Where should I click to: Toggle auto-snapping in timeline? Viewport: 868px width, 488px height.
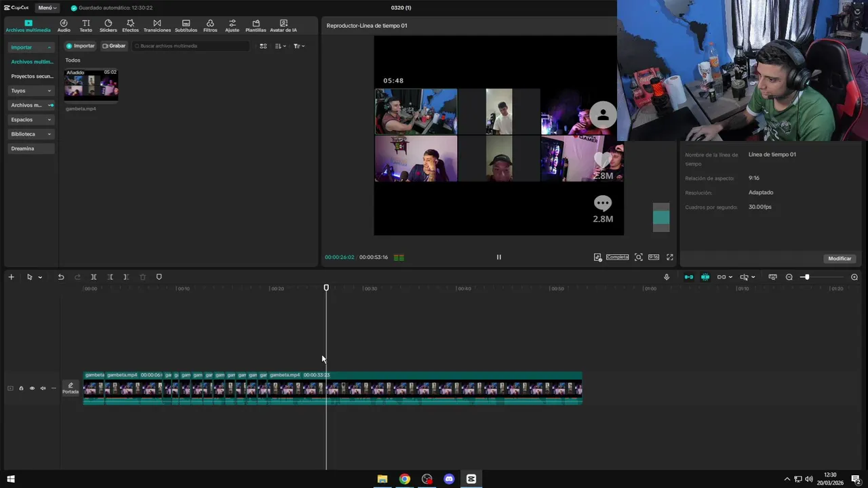point(705,277)
